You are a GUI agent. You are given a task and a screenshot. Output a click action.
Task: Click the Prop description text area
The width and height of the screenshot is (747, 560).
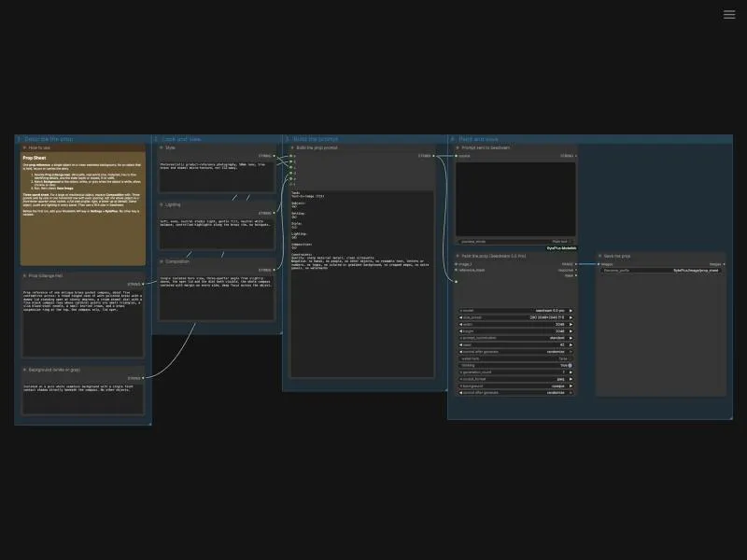pos(83,322)
